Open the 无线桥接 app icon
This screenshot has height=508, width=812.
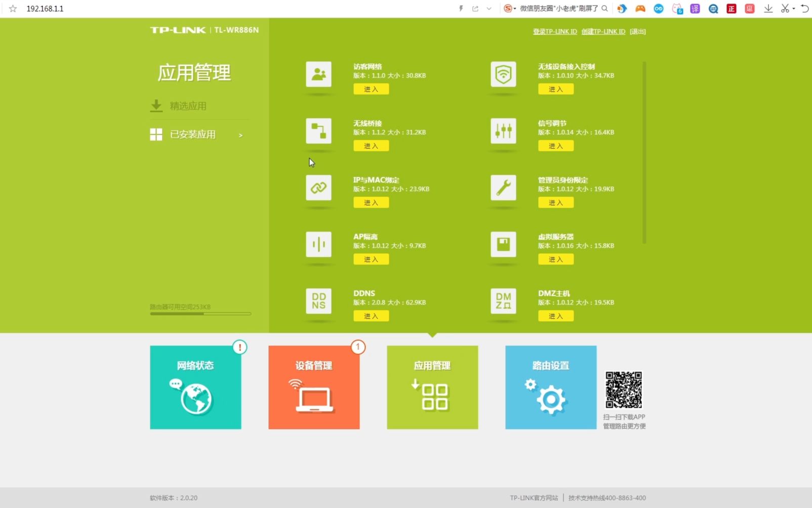[318, 131]
